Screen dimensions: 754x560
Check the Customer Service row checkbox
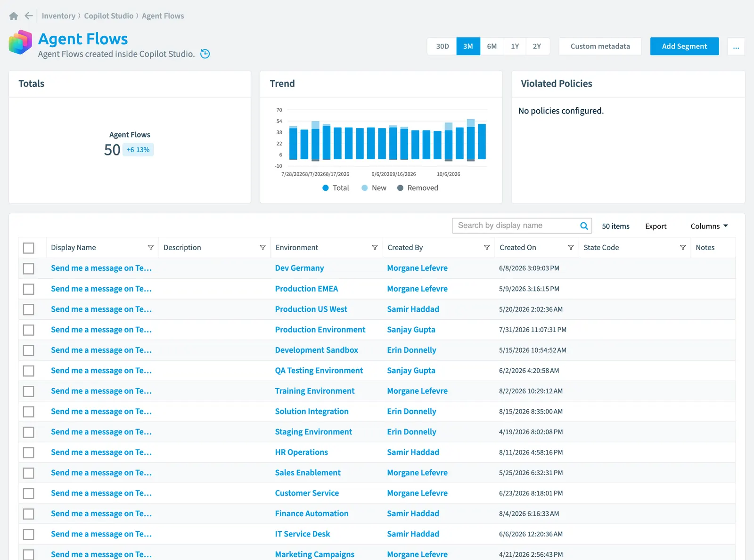pyautogui.click(x=29, y=494)
